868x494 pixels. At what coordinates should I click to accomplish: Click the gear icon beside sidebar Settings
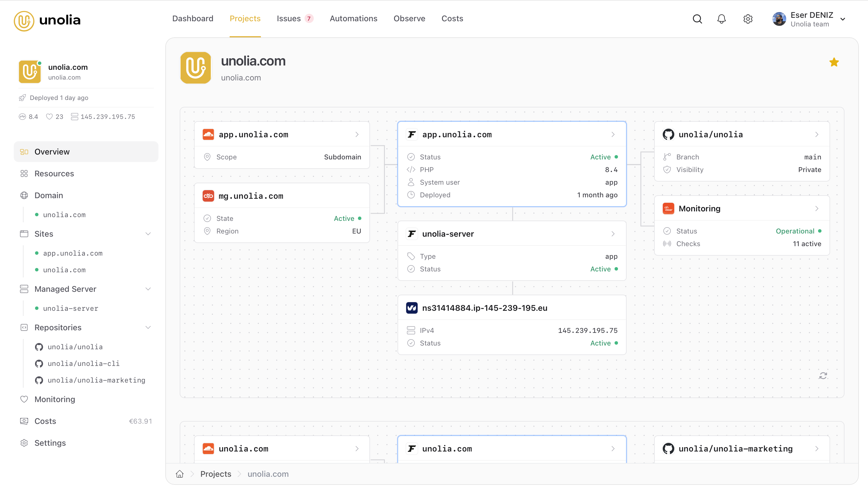click(24, 443)
